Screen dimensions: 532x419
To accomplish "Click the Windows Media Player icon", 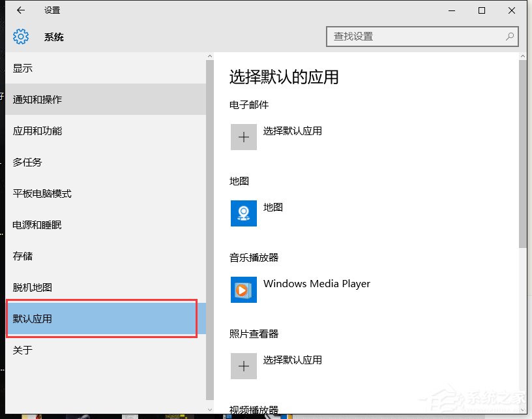I will pyautogui.click(x=243, y=290).
